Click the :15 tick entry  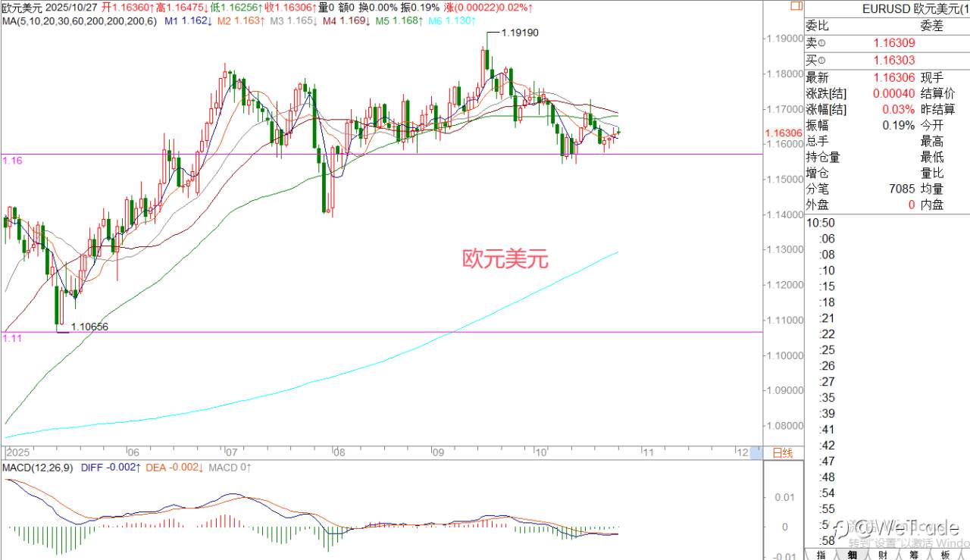[x=827, y=286]
